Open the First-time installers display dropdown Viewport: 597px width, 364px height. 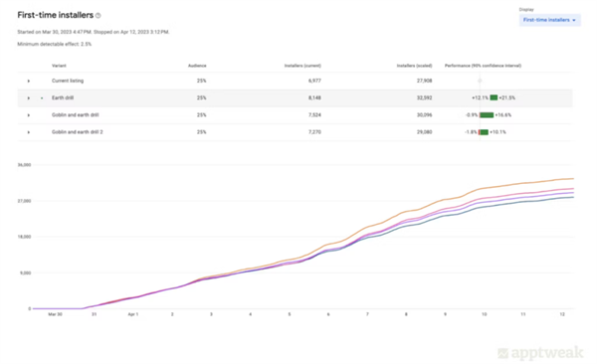point(549,20)
